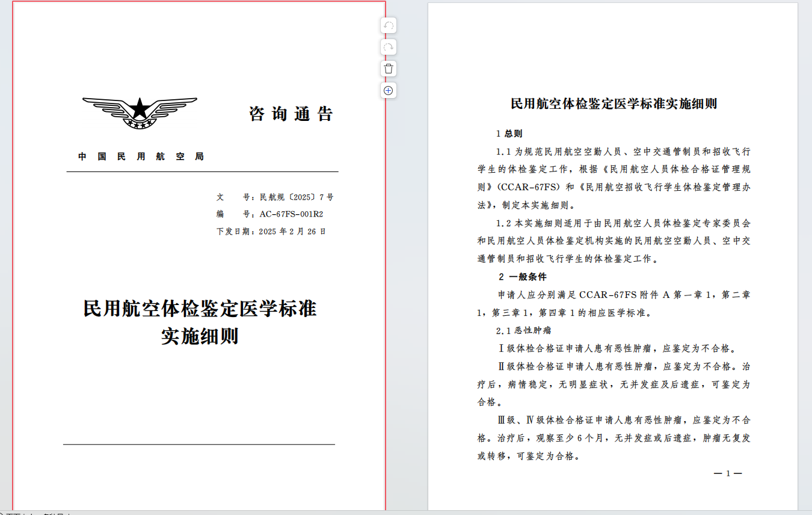Click the paragraph starting with Ⅲ级、Ⅳ级
This screenshot has height=515, width=812.
coord(614,437)
